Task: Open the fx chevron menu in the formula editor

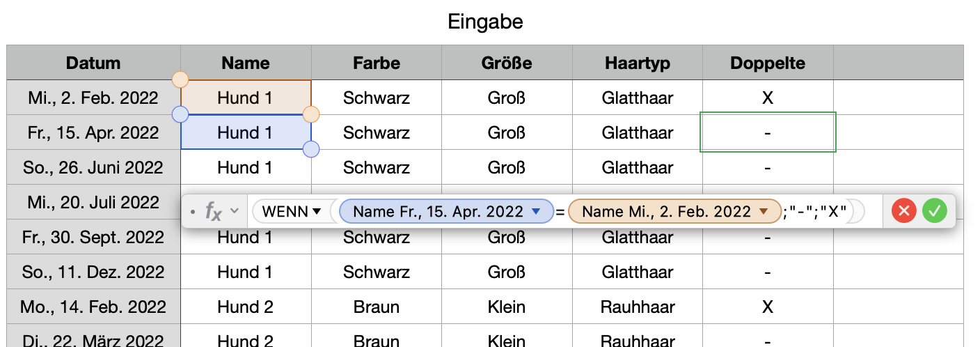Action: [x=235, y=210]
